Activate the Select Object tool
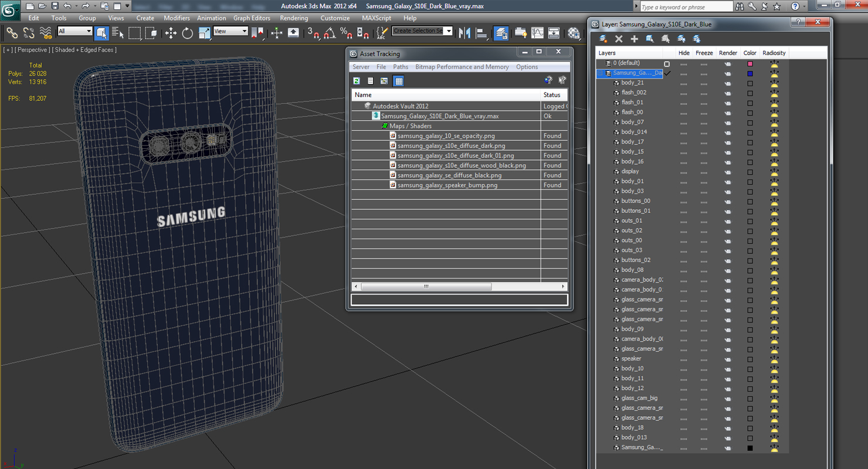This screenshot has height=469, width=868. click(101, 33)
